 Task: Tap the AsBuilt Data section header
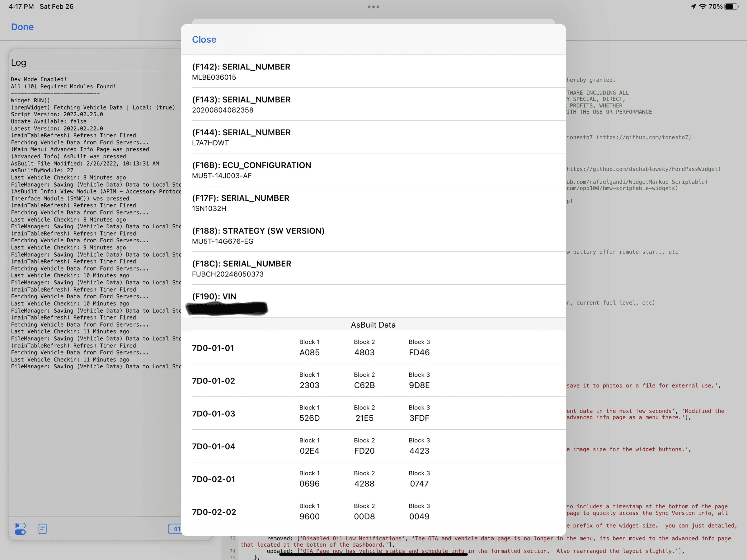pyautogui.click(x=373, y=325)
